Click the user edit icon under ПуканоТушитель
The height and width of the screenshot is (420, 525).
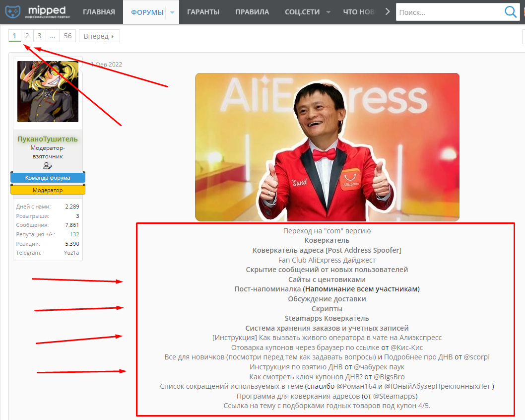48,166
